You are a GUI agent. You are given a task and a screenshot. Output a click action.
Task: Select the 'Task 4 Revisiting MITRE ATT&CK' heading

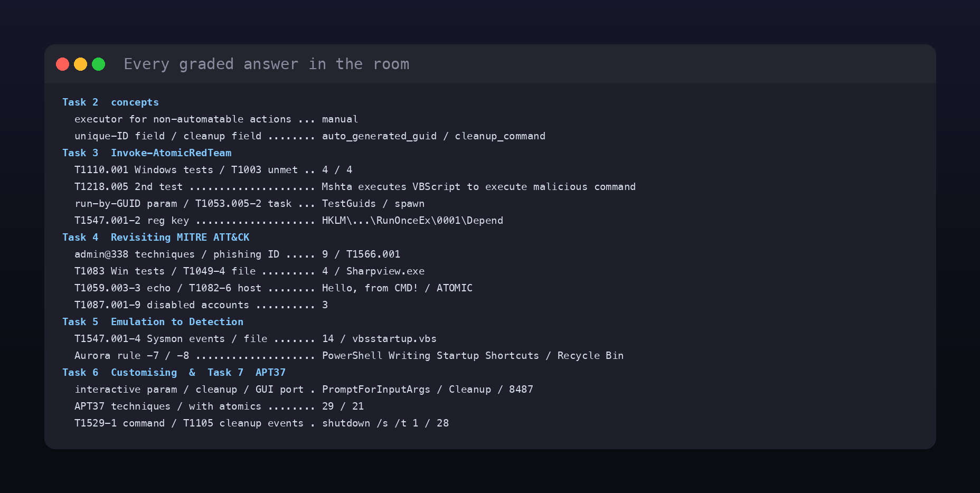click(156, 237)
